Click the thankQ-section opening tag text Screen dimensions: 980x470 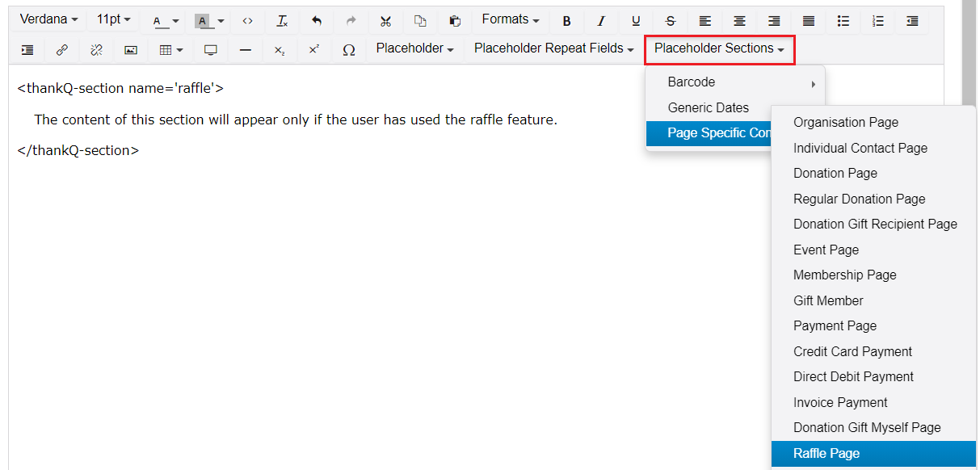point(120,89)
